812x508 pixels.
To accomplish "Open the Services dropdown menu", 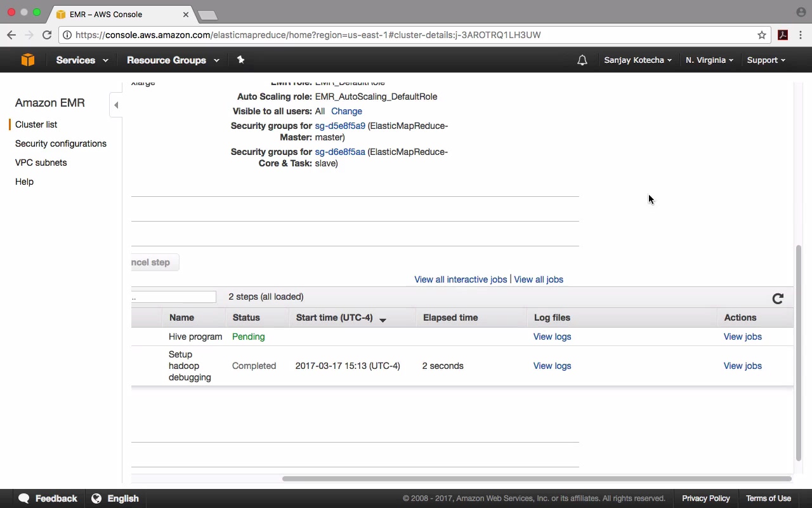I will 82,60.
